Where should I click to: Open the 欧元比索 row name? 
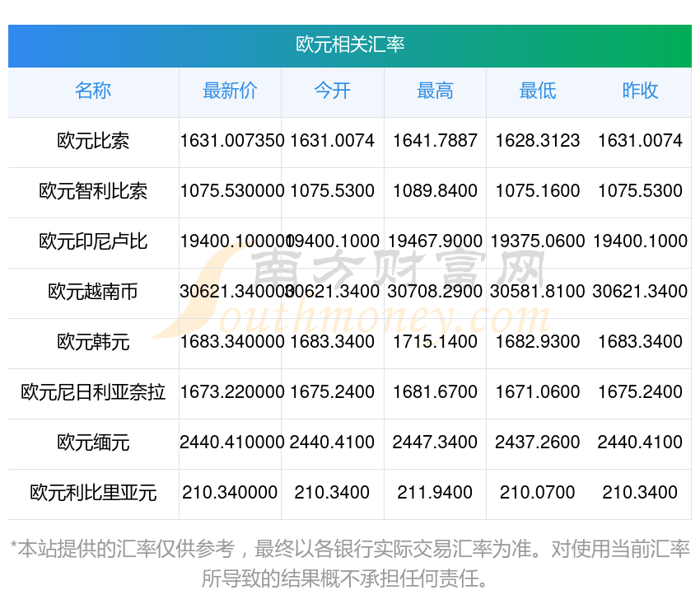tap(93, 141)
